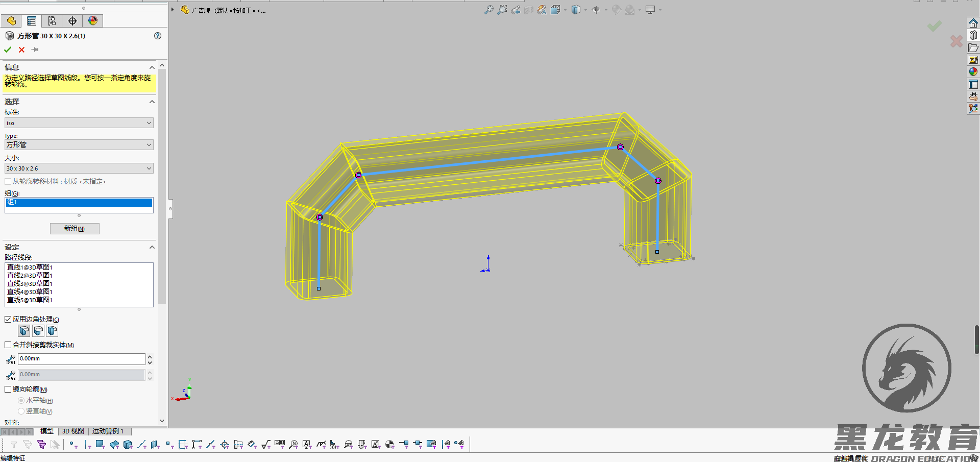Image resolution: width=980 pixels, height=462 pixels.
Task: Select the 竖直轴 radio button
Action: point(21,411)
